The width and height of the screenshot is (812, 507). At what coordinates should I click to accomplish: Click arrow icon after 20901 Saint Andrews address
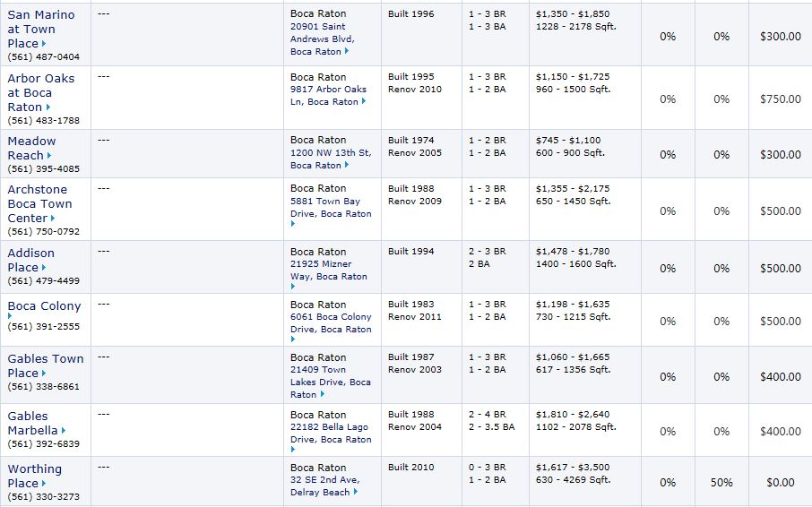click(347, 51)
